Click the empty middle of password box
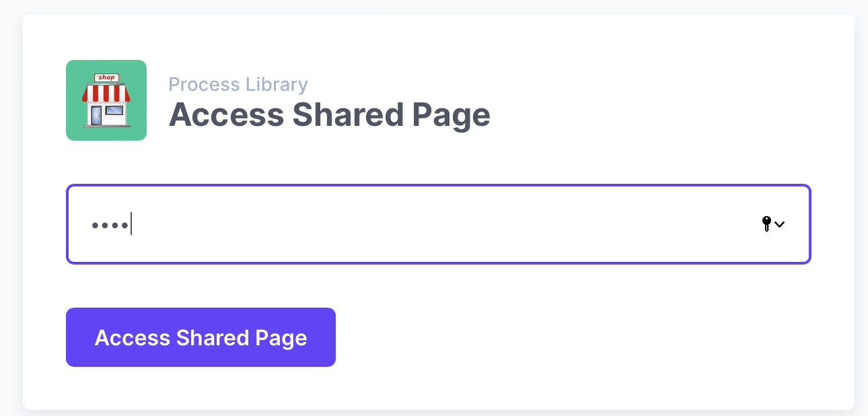The width and height of the screenshot is (868, 416). (437, 224)
